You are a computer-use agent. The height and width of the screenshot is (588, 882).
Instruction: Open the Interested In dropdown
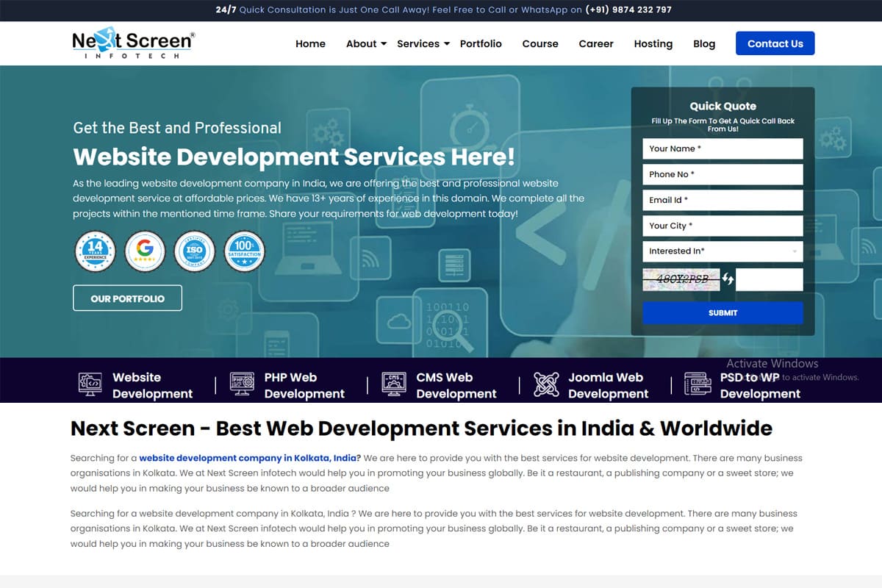point(723,251)
